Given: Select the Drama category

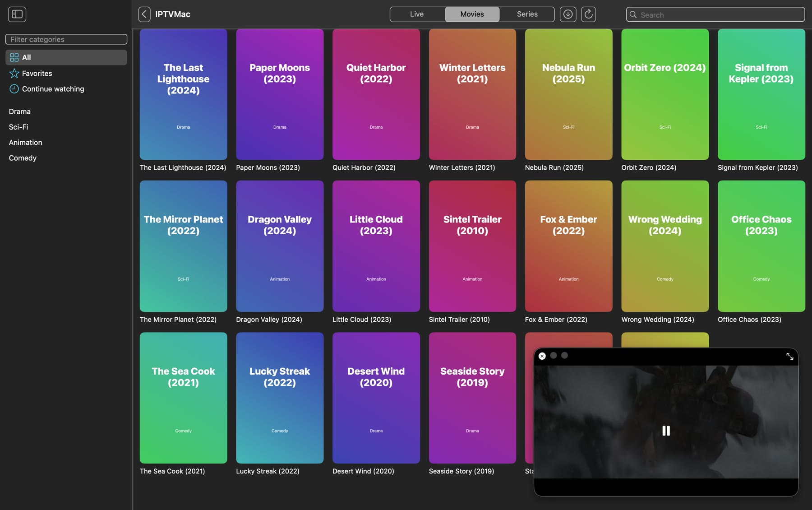Looking at the screenshot, I should (x=66, y=111).
